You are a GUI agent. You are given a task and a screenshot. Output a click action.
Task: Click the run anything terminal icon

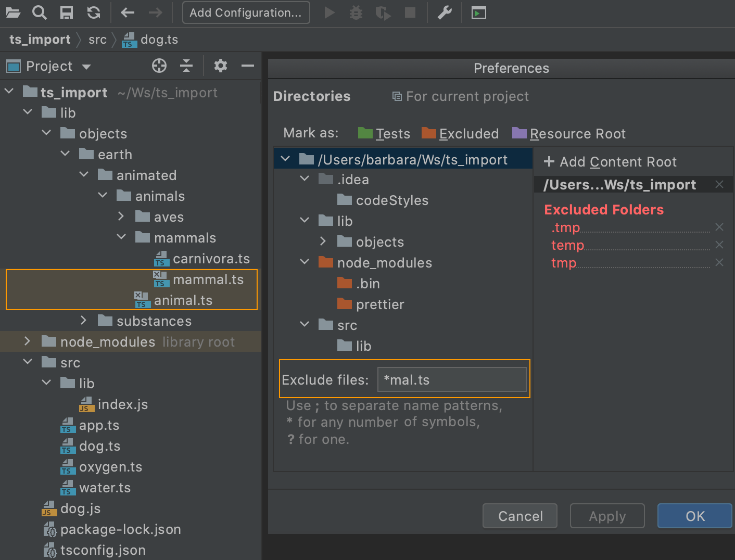(x=479, y=12)
